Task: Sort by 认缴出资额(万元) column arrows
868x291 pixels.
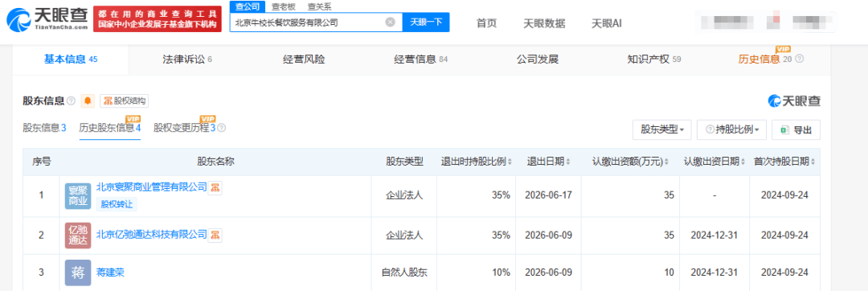Action: coord(665,162)
